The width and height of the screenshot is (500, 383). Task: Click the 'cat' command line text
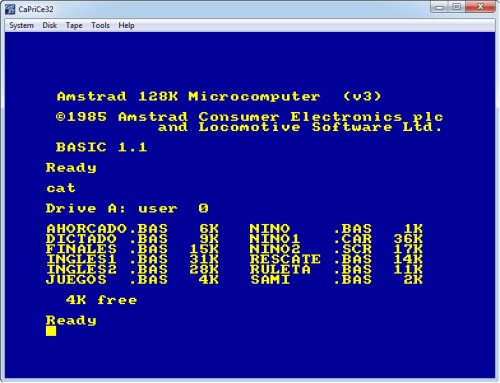pos(61,188)
